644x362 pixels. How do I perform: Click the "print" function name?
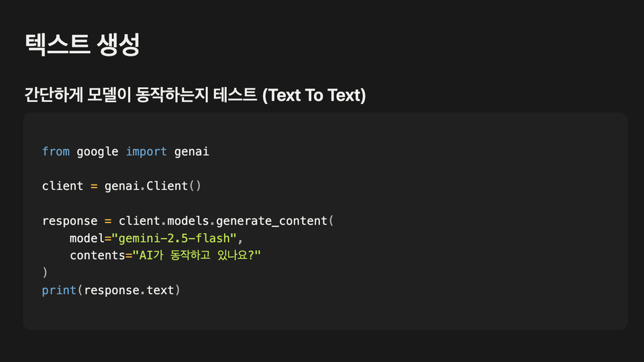point(59,290)
